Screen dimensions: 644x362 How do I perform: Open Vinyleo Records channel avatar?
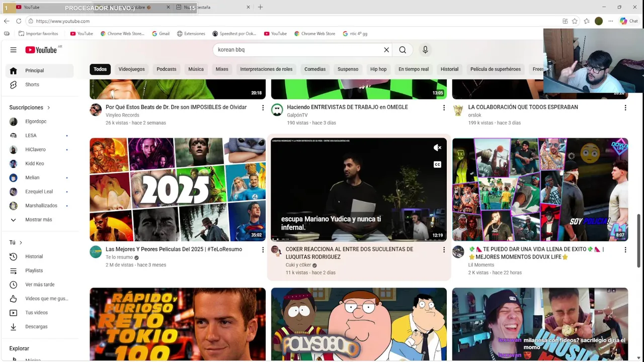click(x=96, y=110)
